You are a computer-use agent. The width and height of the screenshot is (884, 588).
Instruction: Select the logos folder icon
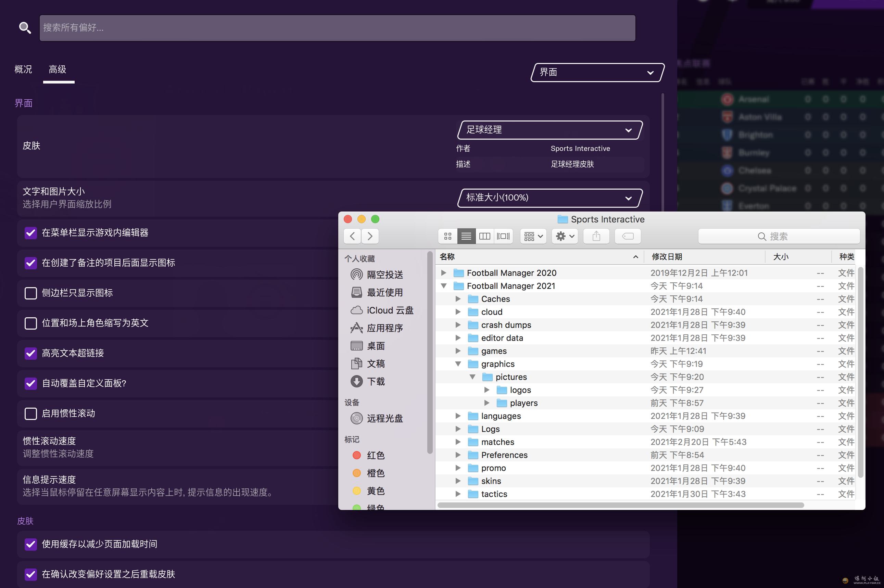[502, 390]
